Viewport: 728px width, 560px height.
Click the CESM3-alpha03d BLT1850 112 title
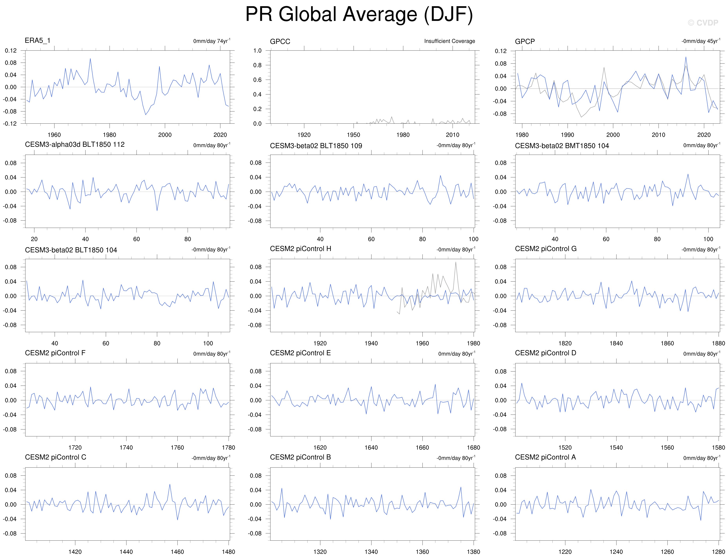(x=75, y=145)
